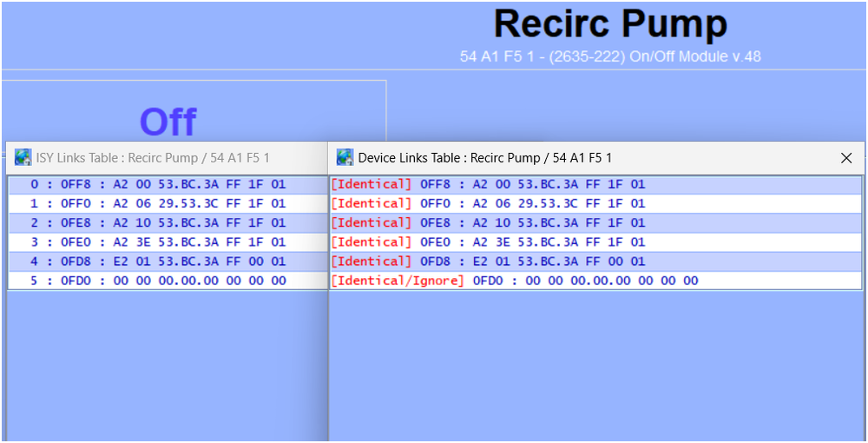Click the Off status text
This screenshot has height=443, width=868.
coord(168,122)
